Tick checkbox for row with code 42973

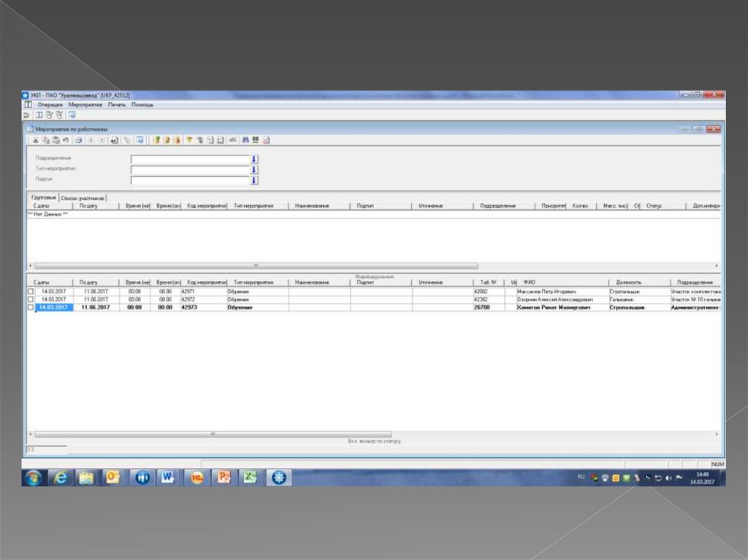pyautogui.click(x=31, y=307)
